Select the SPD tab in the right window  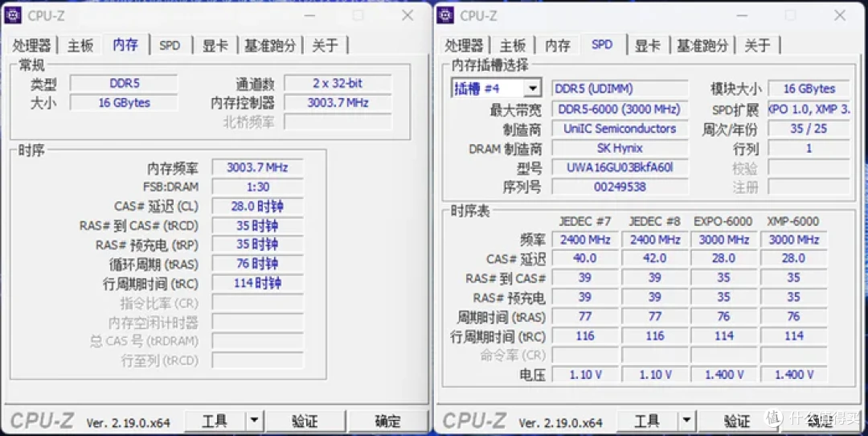pos(602,44)
